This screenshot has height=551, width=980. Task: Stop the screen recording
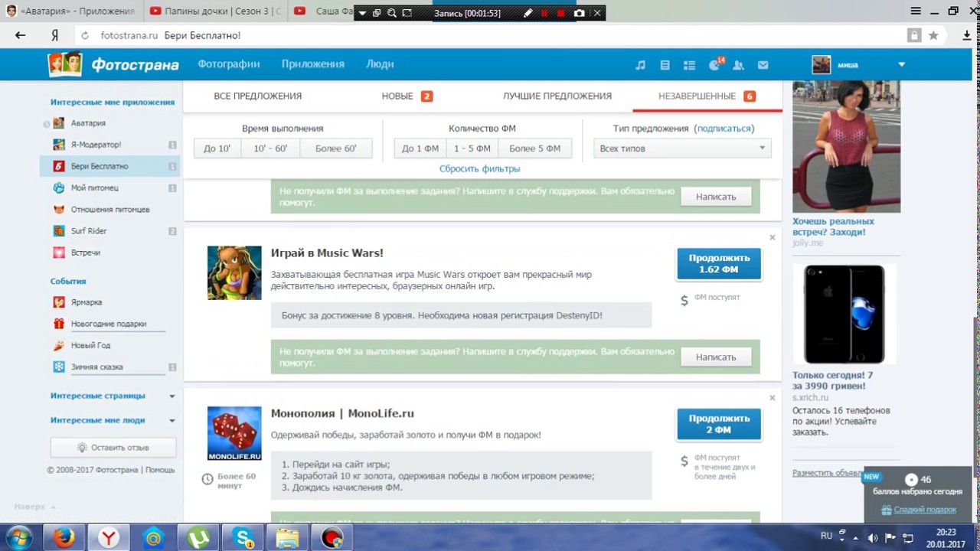(x=561, y=13)
